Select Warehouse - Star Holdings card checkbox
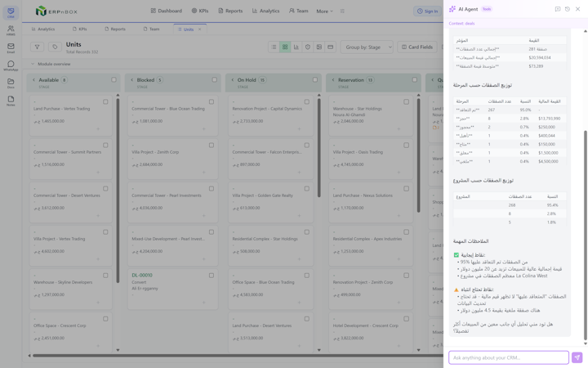Viewport: 588px width, 368px height. [x=406, y=101]
